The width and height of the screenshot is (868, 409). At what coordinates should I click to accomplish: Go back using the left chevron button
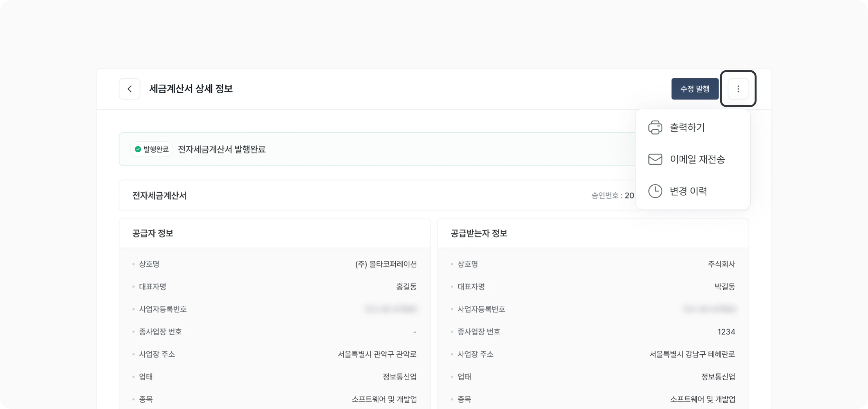coord(129,89)
